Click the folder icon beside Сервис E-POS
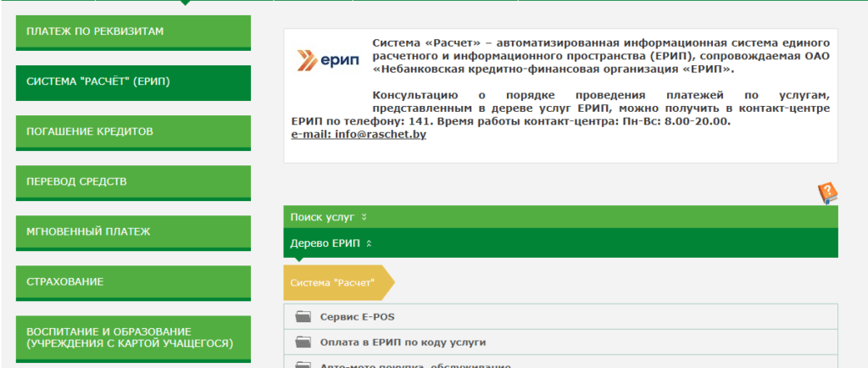The height and width of the screenshot is (368, 868). coord(304,317)
